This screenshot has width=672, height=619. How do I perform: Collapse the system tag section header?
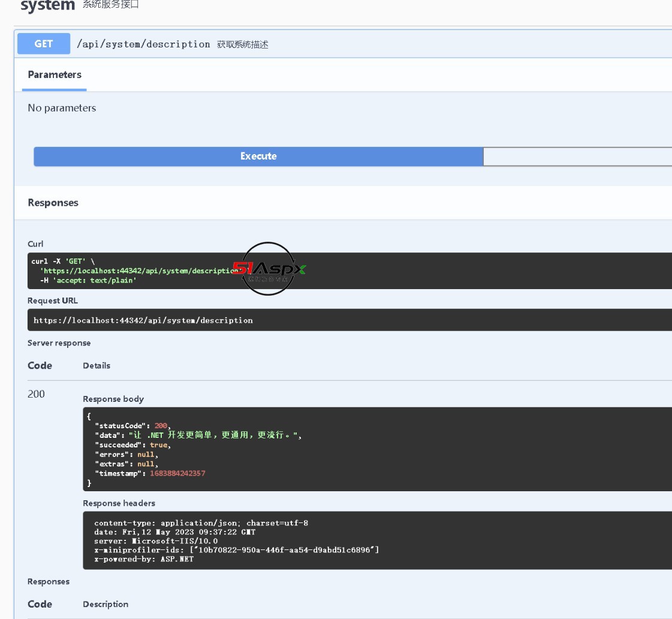point(47,6)
